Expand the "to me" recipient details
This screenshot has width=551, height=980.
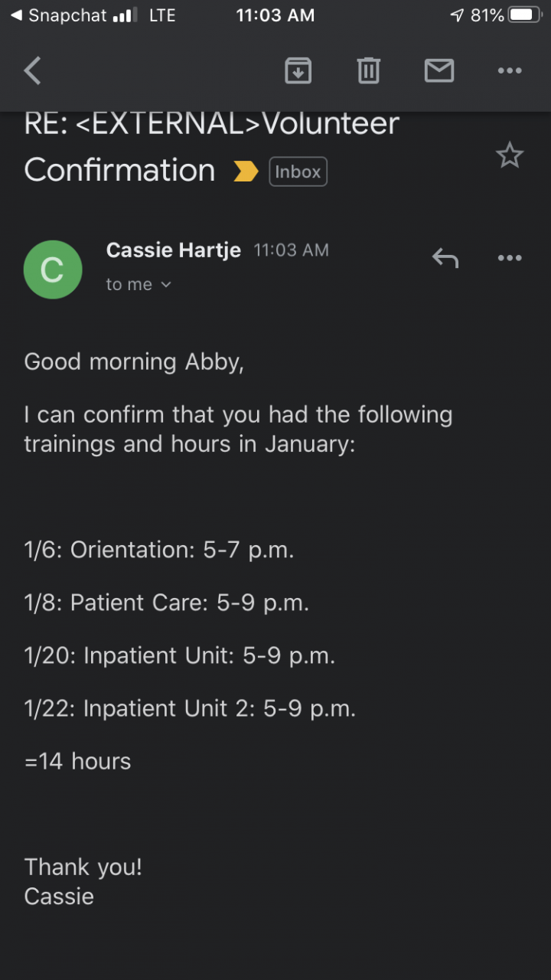(139, 285)
